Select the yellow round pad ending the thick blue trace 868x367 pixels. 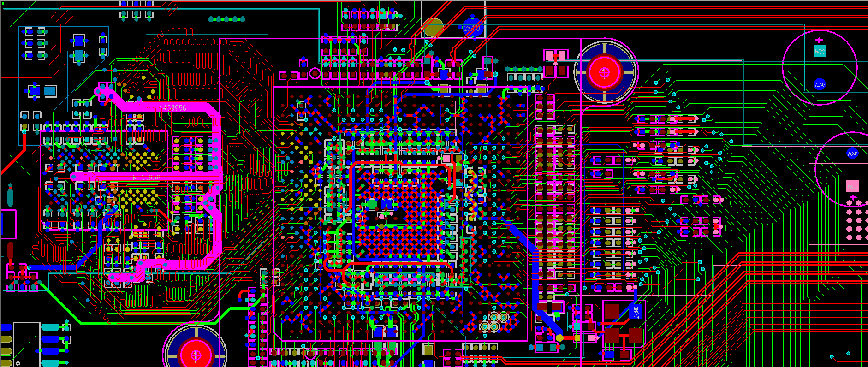click(x=559, y=338)
